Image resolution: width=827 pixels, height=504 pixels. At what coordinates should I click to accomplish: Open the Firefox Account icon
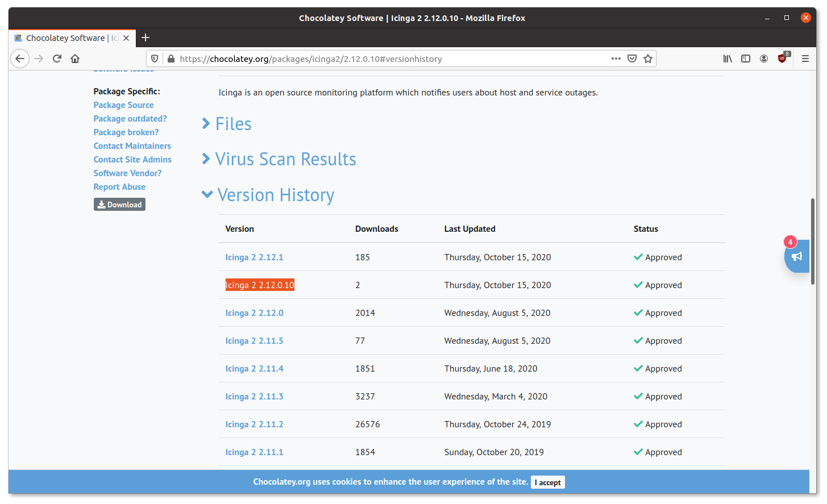pyautogui.click(x=763, y=58)
